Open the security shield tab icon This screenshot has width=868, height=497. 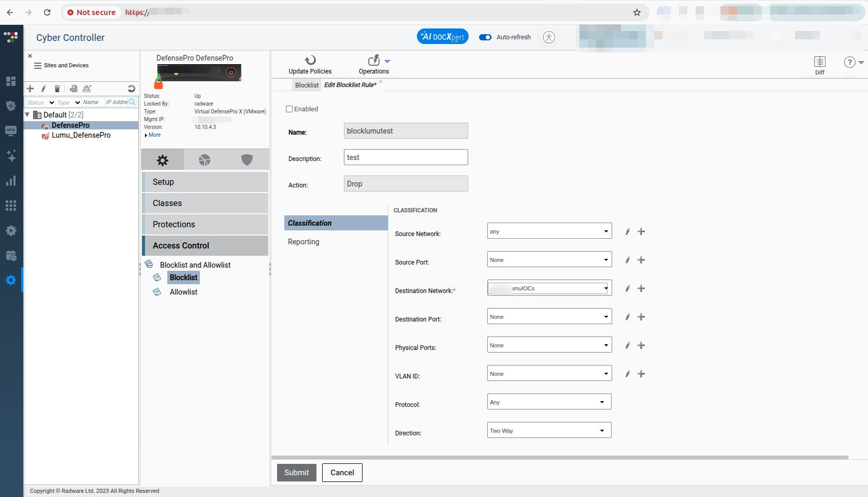tap(247, 160)
